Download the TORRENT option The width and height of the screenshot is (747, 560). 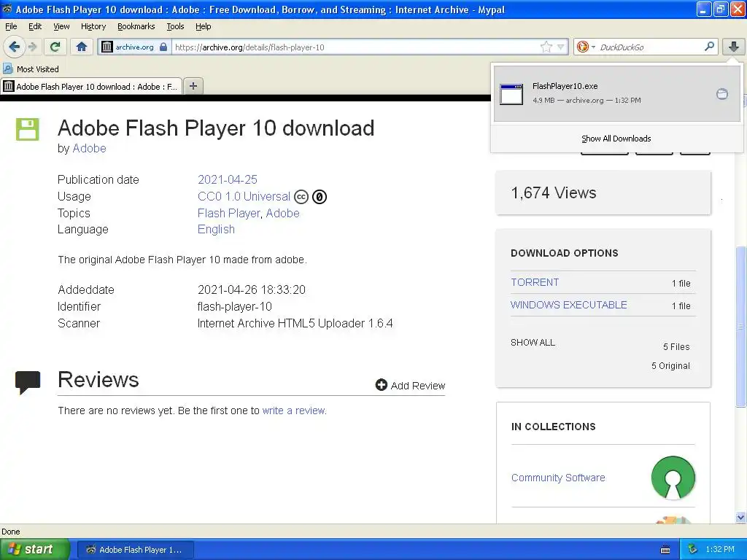click(535, 282)
